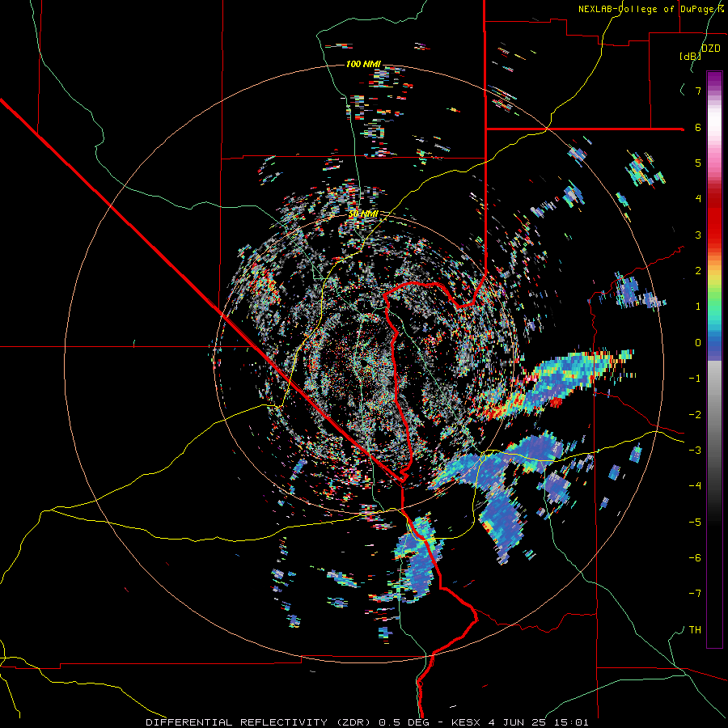Click the 5 value on the scale
728x728 pixels.
tap(698, 163)
